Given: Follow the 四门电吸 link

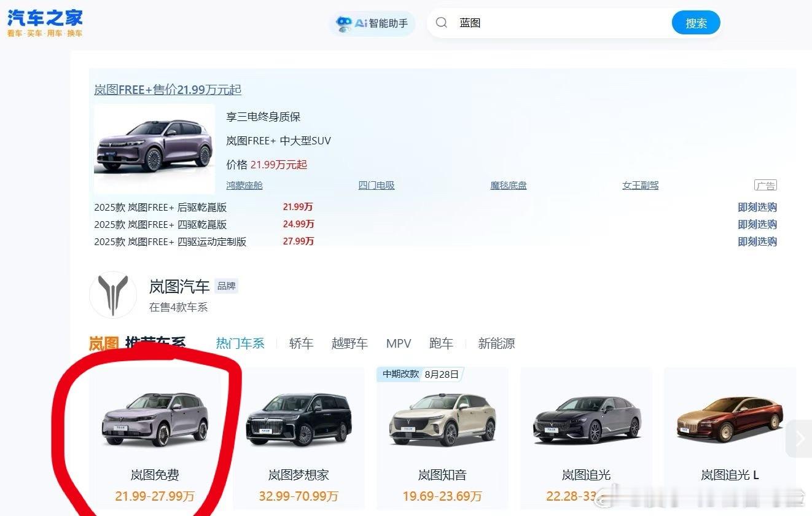Looking at the screenshot, I should [377, 185].
